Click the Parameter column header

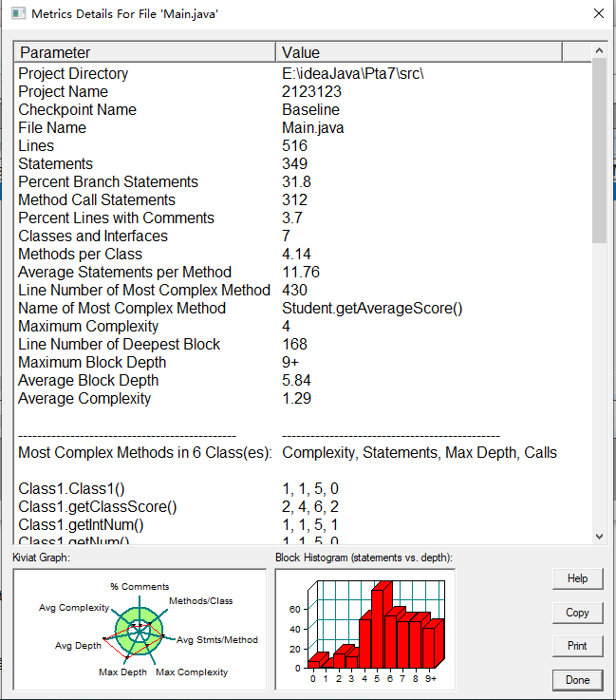145,52
